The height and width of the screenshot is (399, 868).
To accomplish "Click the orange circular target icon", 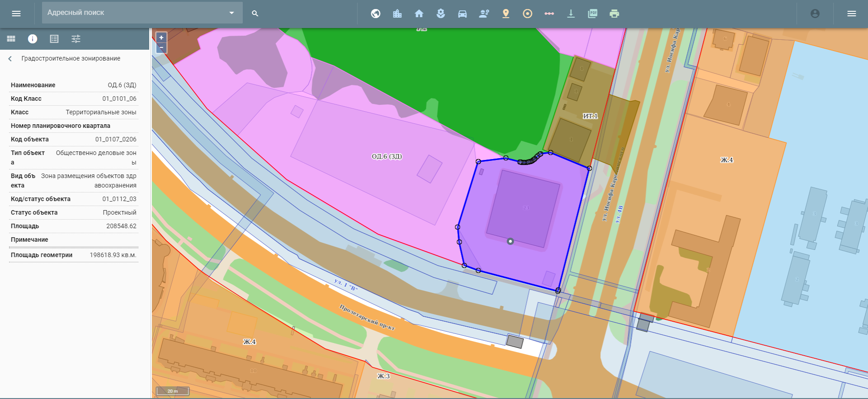I will pyautogui.click(x=527, y=14).
